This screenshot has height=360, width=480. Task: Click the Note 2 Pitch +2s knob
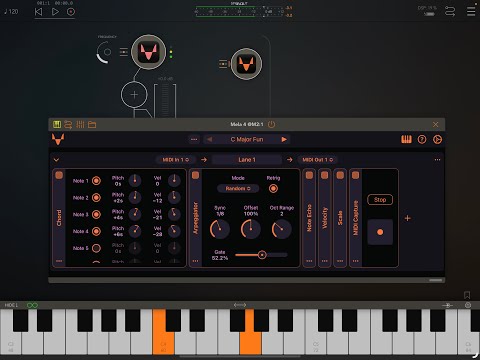(x=135, y=197)
